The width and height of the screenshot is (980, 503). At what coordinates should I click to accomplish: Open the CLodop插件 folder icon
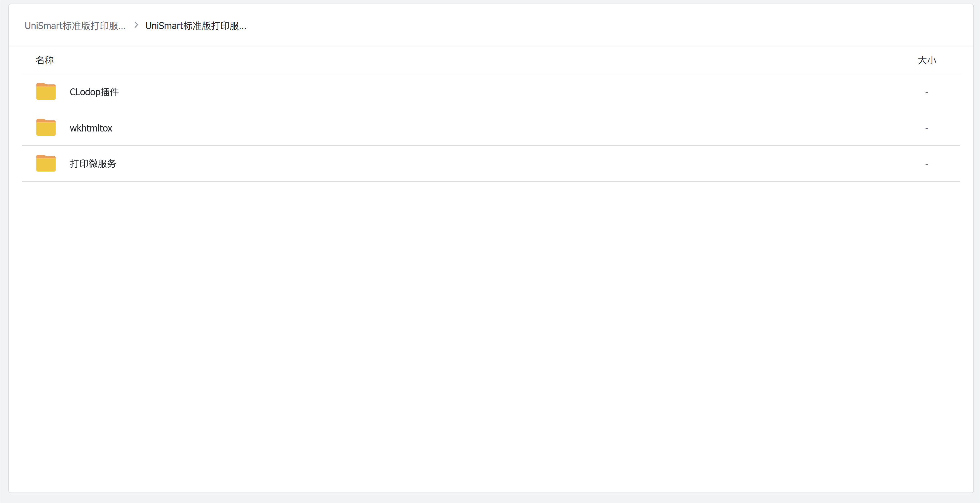[x=46, y=92]
